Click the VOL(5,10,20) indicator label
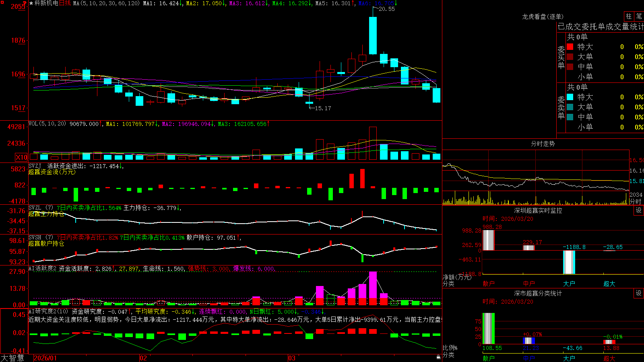644x362 pixels. [x=47, y=124]
